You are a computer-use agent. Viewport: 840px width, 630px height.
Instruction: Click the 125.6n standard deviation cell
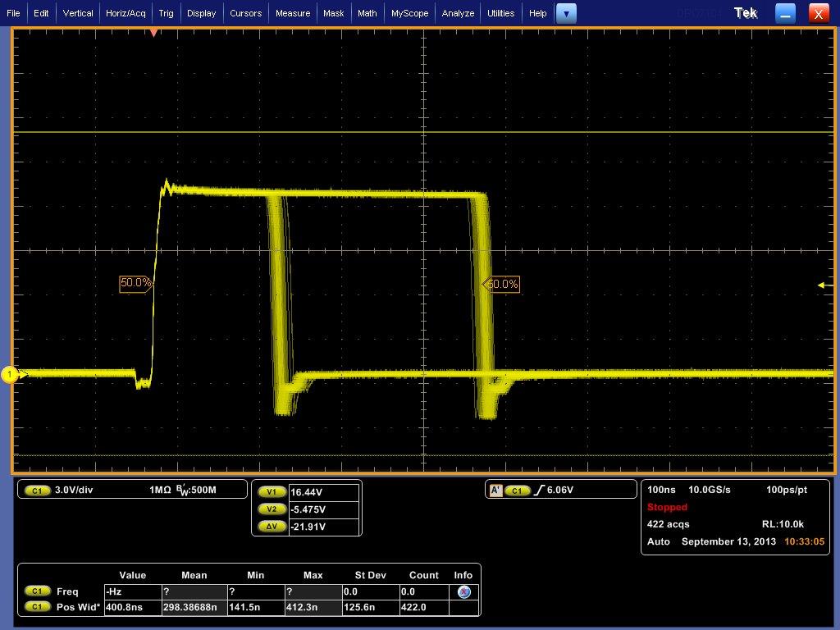click(371, 608)
